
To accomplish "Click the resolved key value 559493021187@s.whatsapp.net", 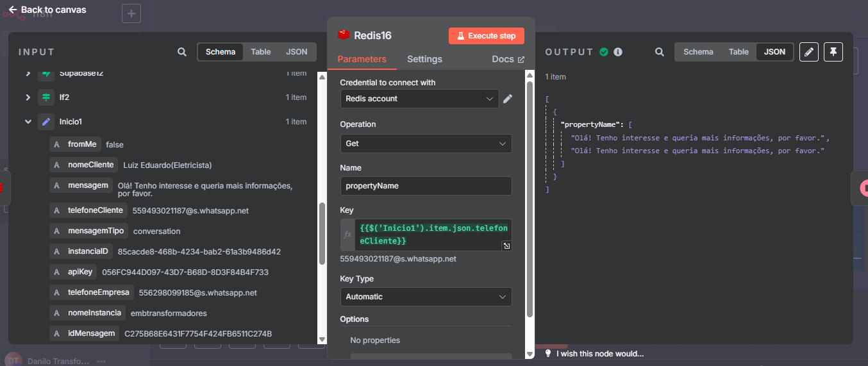I will click(x=398, y=259).
